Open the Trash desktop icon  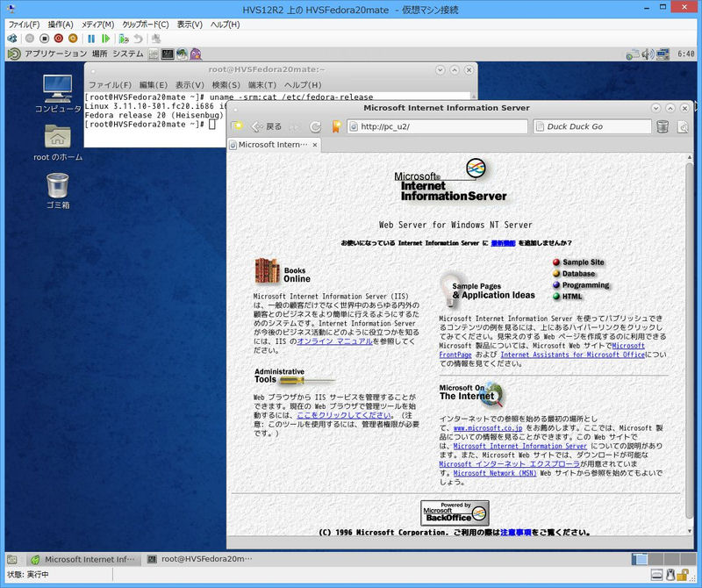[58, 191]
